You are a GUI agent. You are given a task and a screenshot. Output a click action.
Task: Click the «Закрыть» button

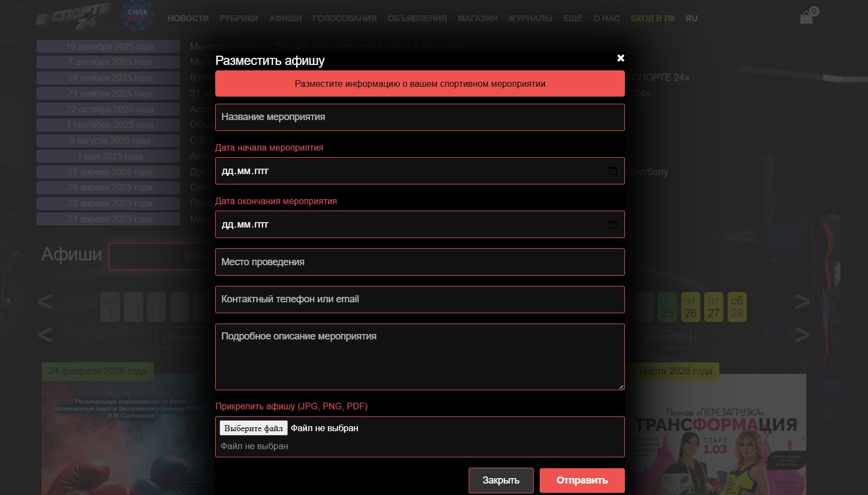click(501, 480)
